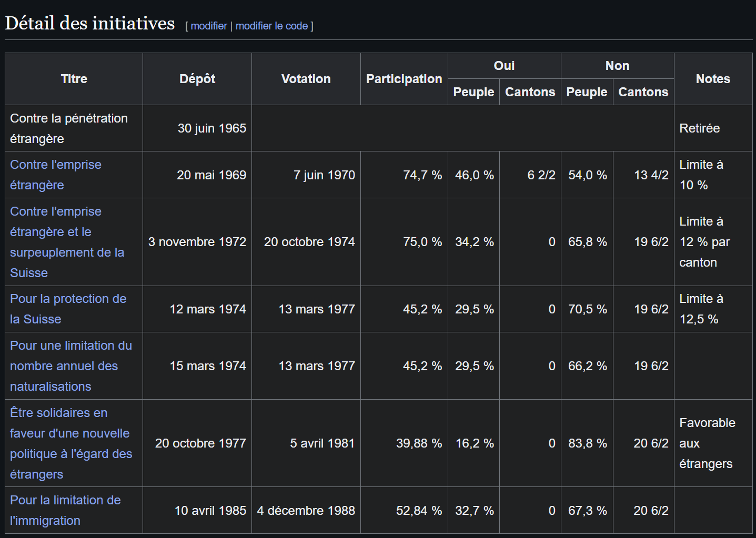Click the '46,0 %' Oui cell
The height and width of the screenshot is (538, 756).
pos(474,175)
